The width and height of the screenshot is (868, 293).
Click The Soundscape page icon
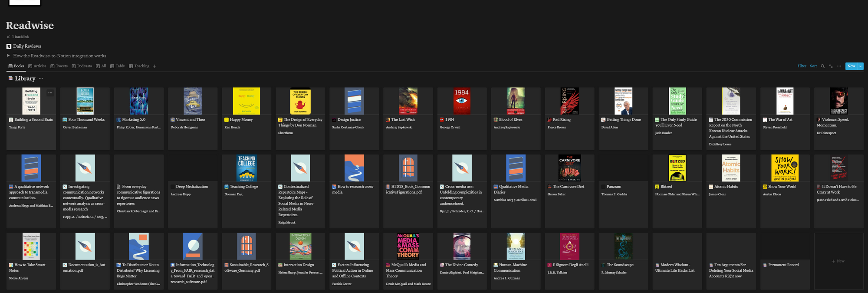pyautogui.click(x=603, y=265)
